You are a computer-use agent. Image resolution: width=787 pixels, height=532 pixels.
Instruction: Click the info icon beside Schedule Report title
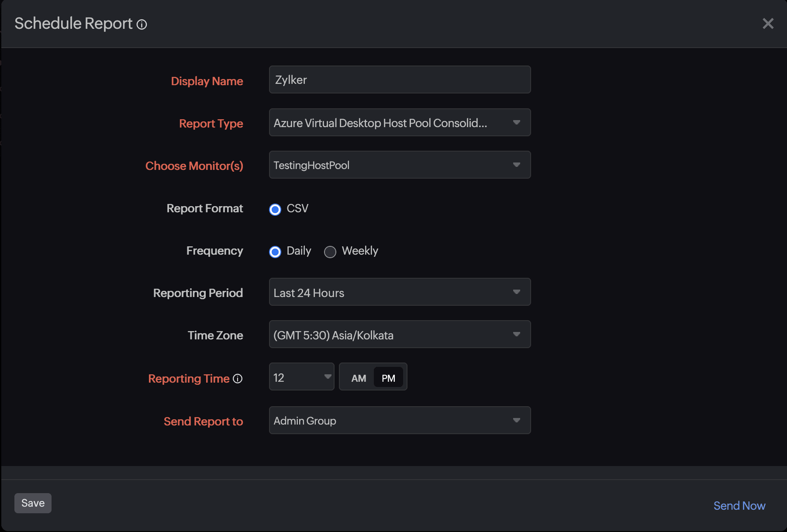(x=142, y=24)
